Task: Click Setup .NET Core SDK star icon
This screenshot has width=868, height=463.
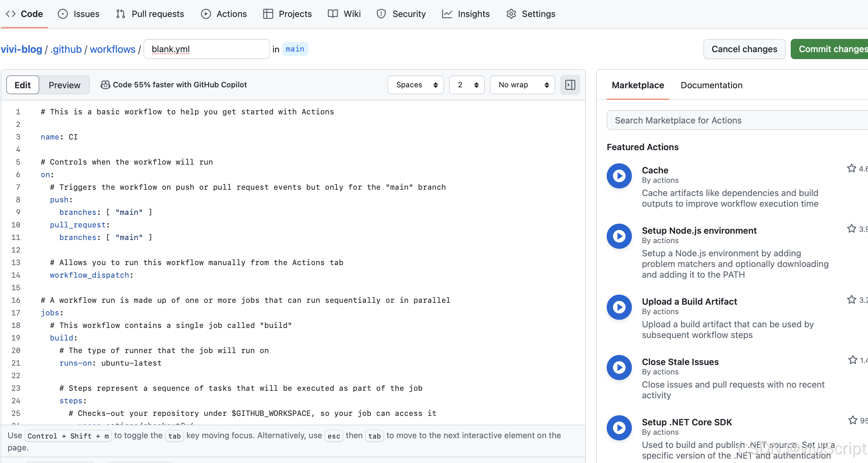Action: point(853,420)
